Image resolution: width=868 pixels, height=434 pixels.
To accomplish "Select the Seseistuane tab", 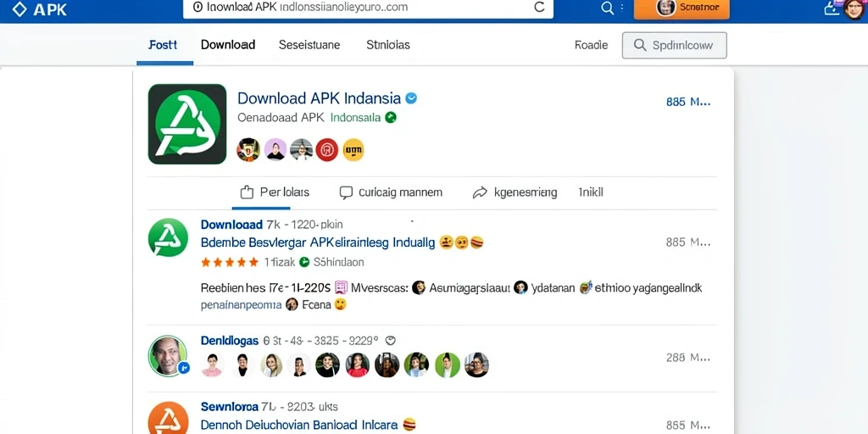I will (x=309, y=45).
